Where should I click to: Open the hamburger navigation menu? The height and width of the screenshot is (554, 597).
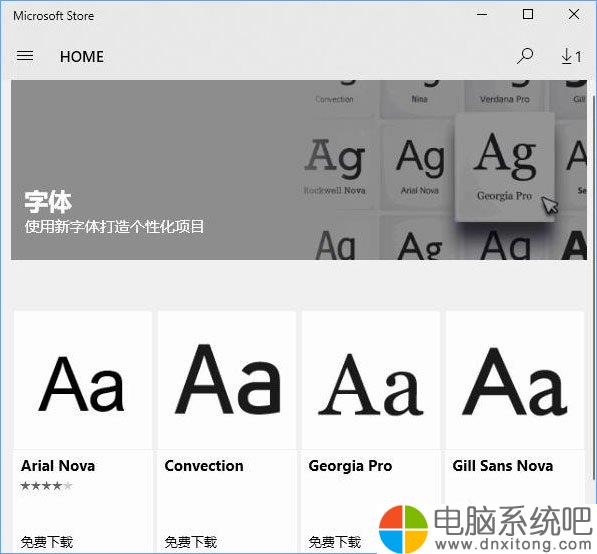click(25, 56)
